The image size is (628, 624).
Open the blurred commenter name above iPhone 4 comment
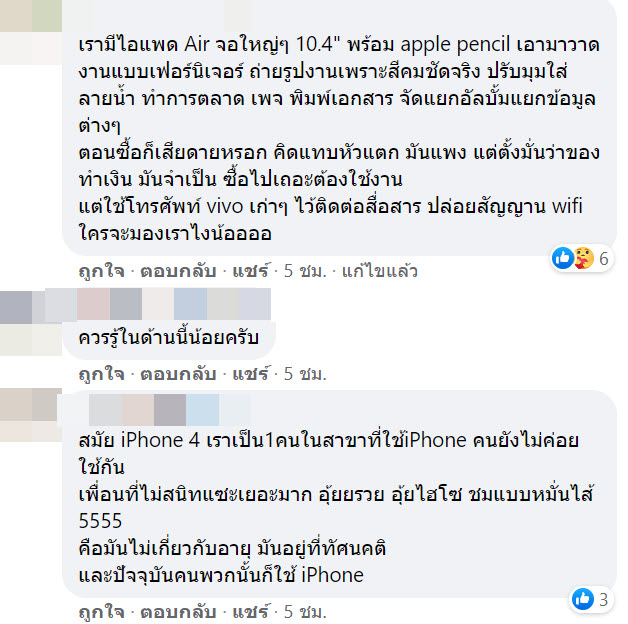click(169, 410)
